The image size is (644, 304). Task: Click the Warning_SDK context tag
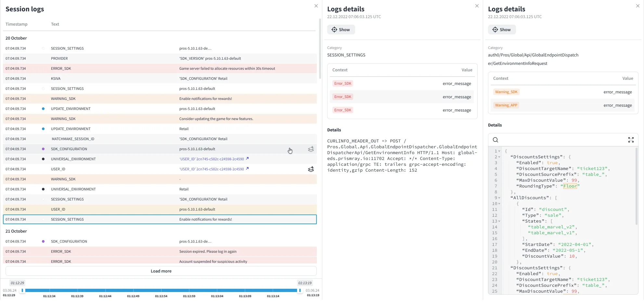point(506,92)
